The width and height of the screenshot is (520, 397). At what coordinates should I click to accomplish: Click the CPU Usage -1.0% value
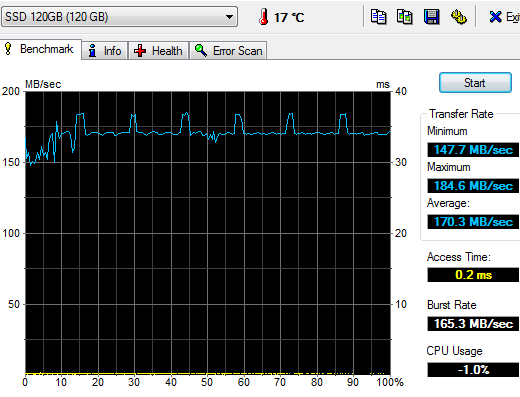tap(473, 370)
